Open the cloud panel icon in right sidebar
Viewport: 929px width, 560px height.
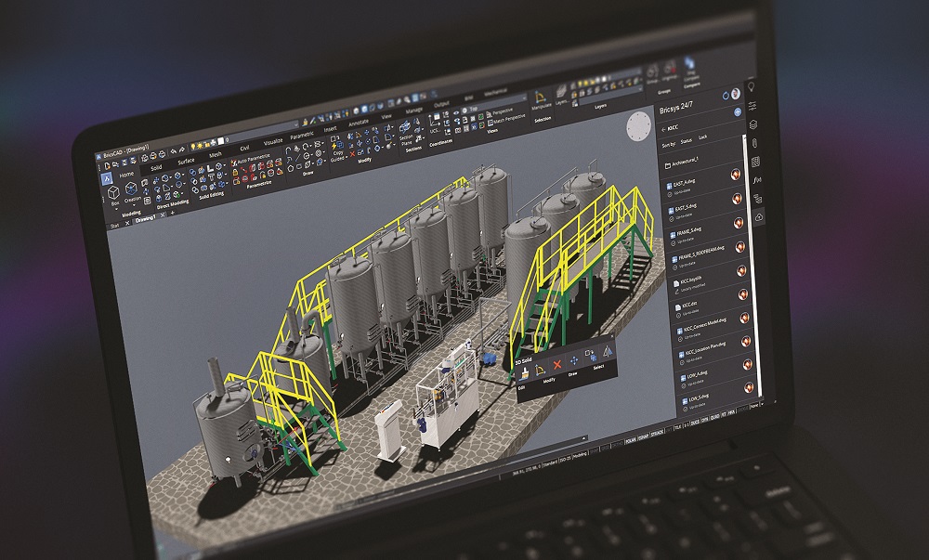(759, 216)
